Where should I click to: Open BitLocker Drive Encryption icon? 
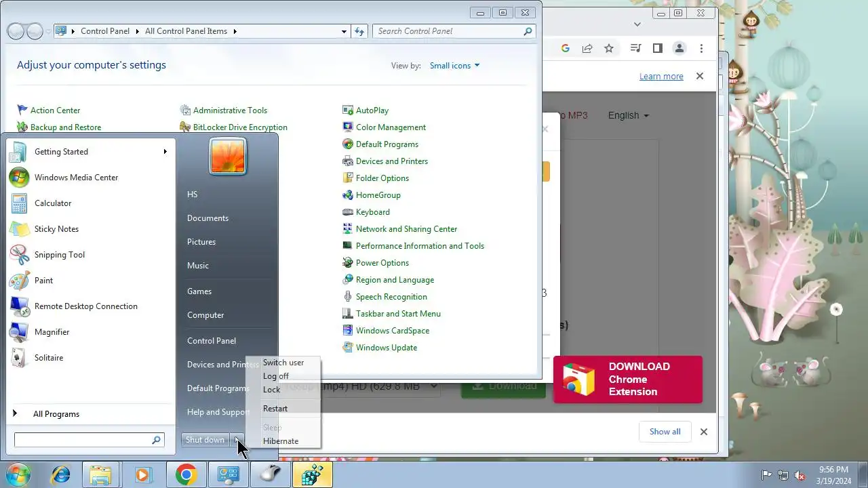tap(185, 127)
